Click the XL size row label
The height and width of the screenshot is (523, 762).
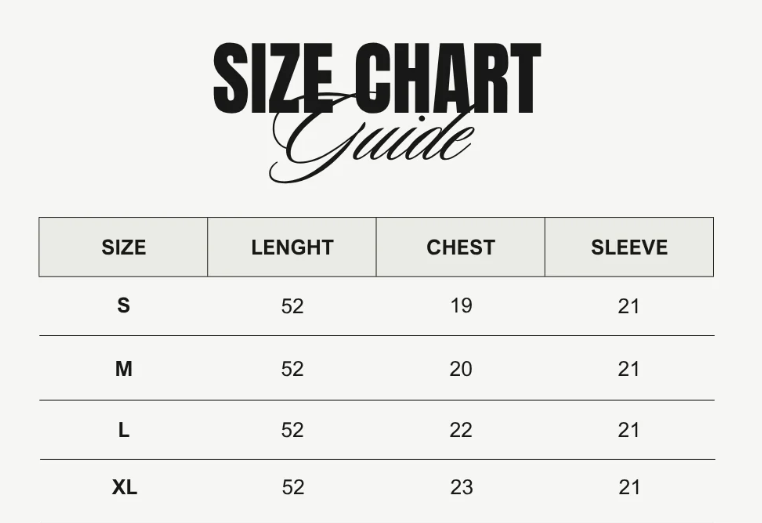pos(124,488)
